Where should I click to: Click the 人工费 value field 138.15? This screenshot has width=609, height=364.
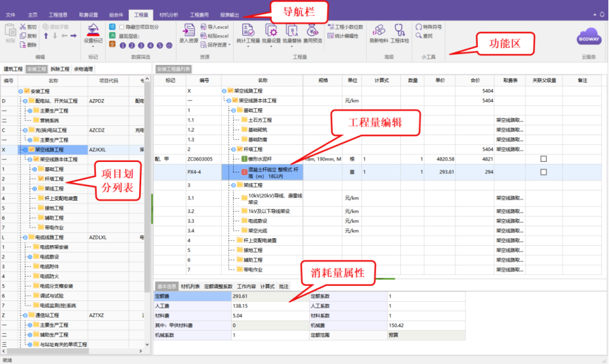[x=270, y=306]
